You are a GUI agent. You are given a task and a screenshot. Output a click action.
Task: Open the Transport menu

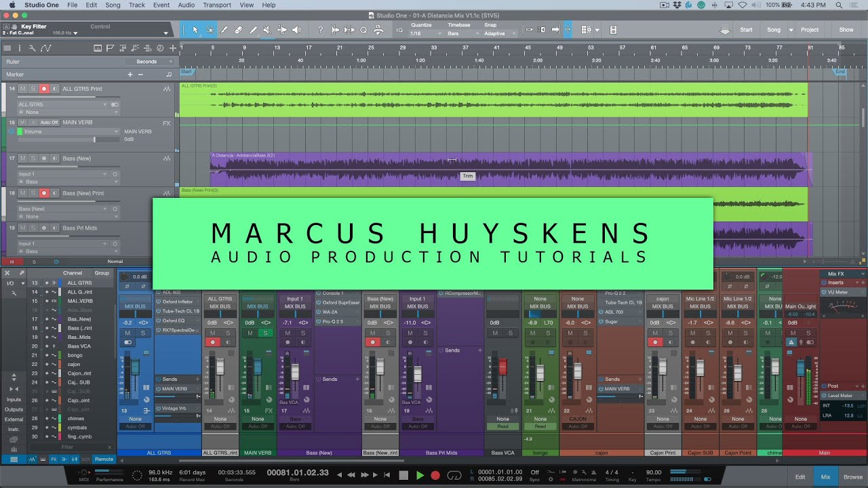217,5
